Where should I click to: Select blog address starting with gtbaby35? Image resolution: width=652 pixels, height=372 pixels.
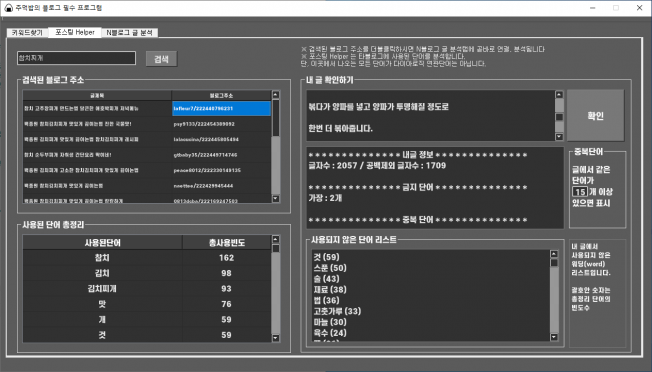point(221,155)
